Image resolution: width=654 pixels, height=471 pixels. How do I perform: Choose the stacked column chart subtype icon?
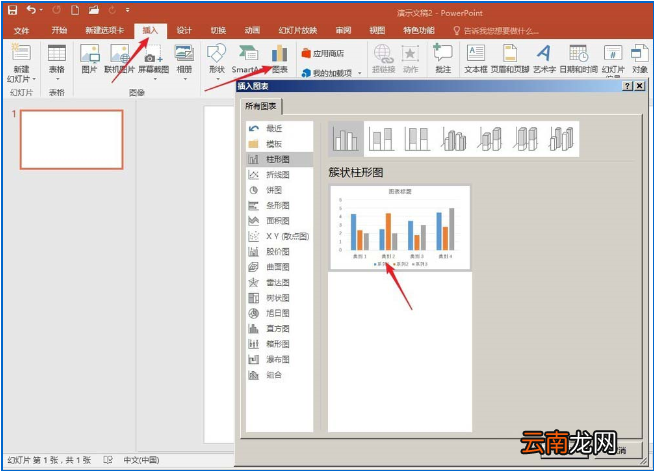(x=381, y=139)
